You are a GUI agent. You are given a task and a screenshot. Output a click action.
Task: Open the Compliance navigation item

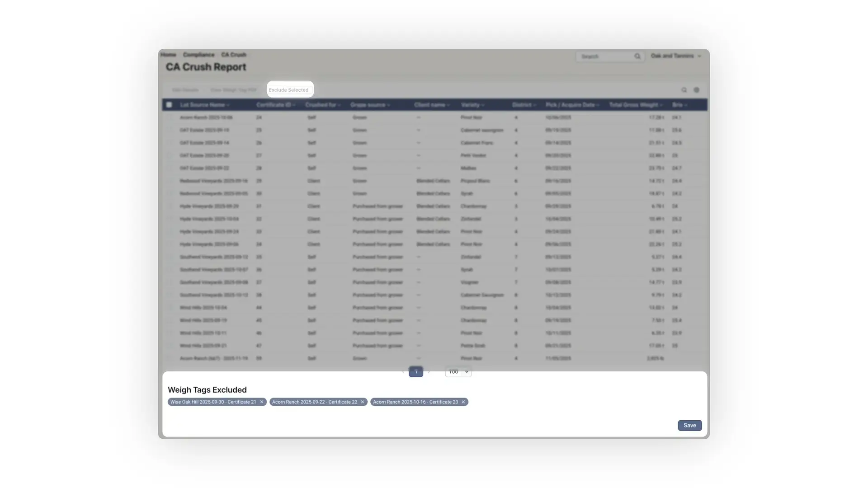click(198, 55)
